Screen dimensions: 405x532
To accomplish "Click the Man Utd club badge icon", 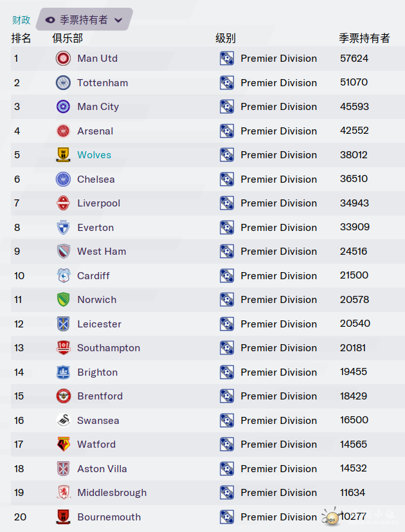I will (x=63, y=59).
